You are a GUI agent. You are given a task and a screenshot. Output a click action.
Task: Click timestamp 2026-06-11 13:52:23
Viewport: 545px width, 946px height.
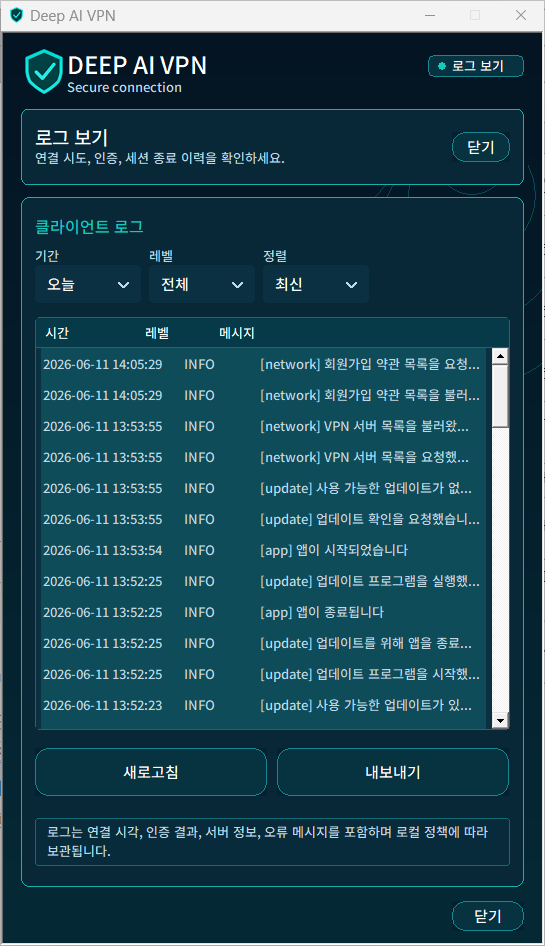(x=103, y=705)
